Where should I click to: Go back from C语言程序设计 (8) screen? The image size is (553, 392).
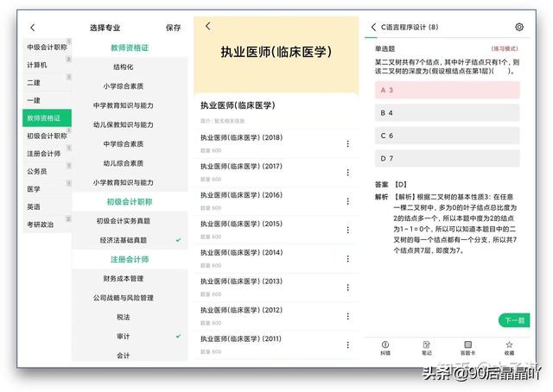coord(374,27)
